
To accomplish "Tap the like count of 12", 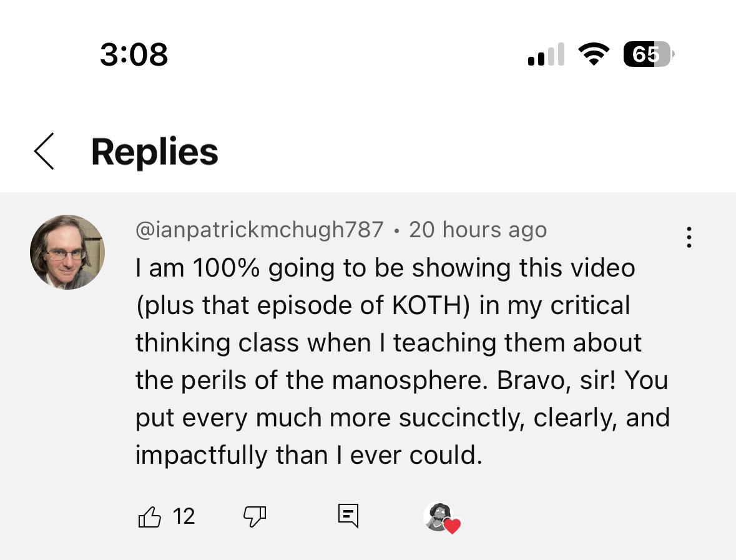I will pyautogui.click(x=184, y=516).
